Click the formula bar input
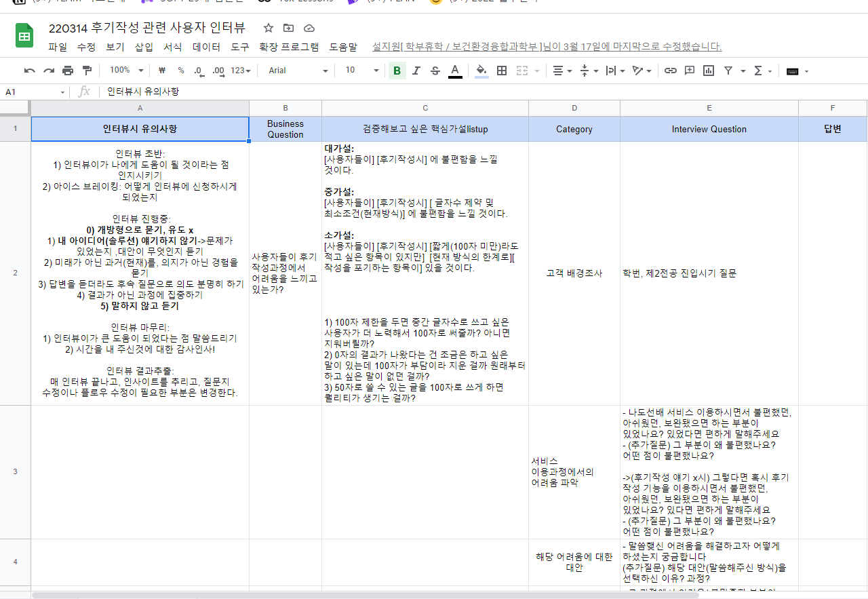This screenshot has height=599, width=868. [x=483, y=92]
